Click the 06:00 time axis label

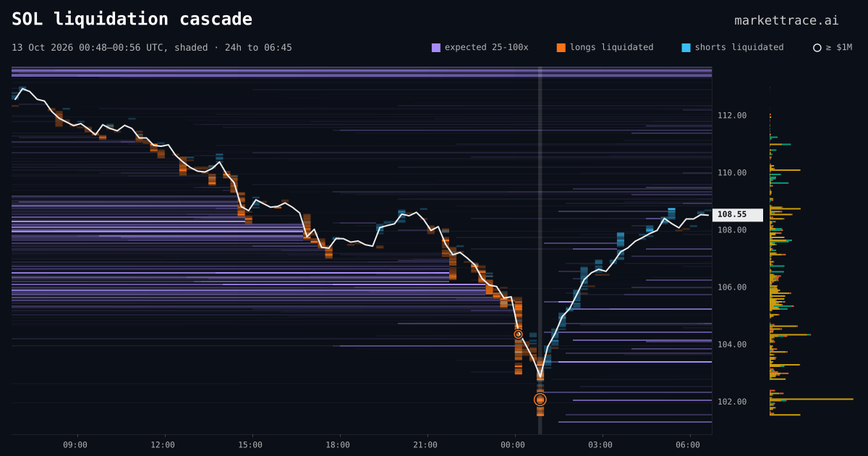(688, 445)
